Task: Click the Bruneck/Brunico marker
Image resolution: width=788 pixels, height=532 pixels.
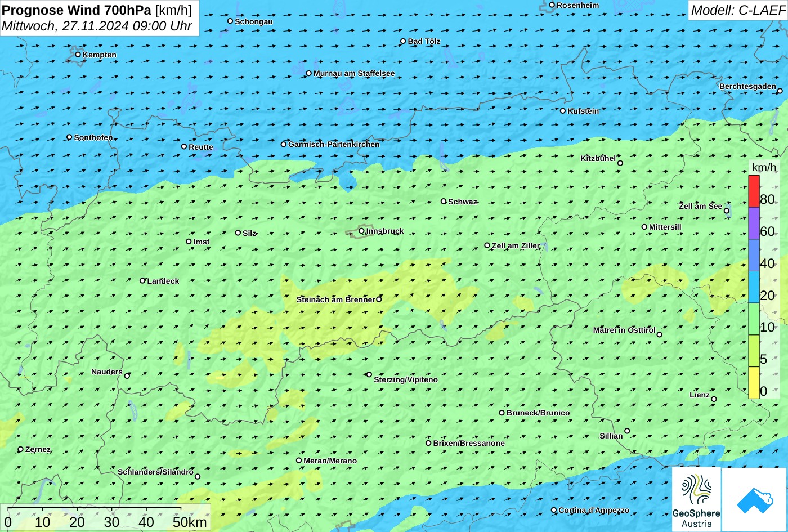Action: pyautogui.click(x=502, y=413)
